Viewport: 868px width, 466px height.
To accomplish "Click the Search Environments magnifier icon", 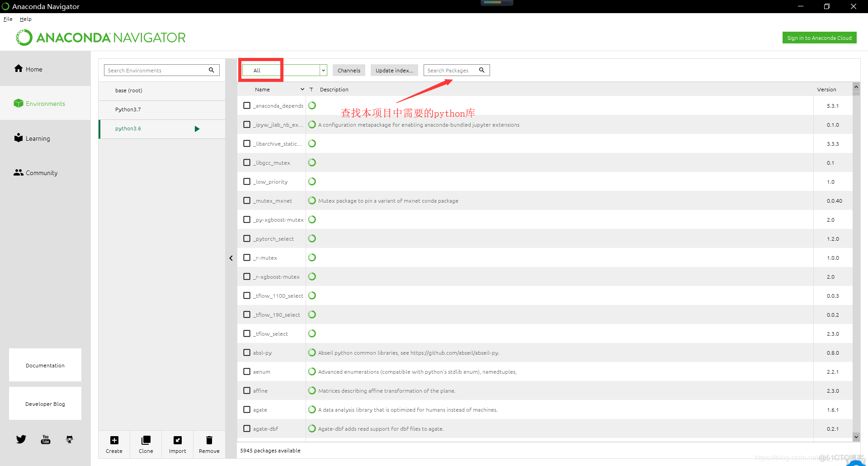I will [x=211, y=70].
